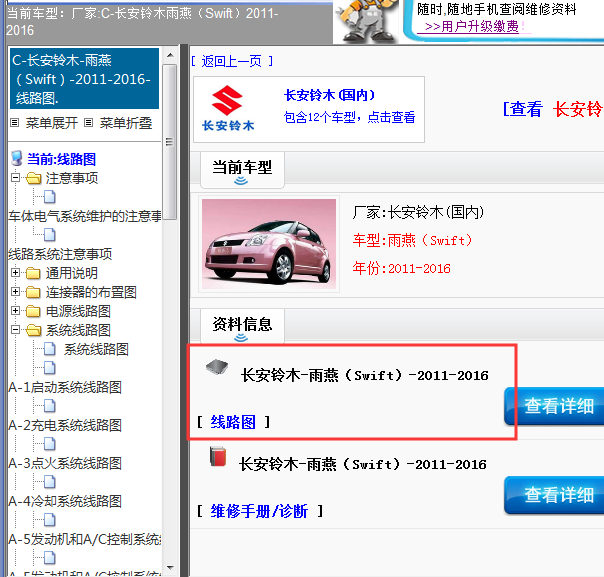Open 长安铃木 (国内) brand link
Image resolution: width=604 pixels, height=577 pixels.
pos(329,95)
